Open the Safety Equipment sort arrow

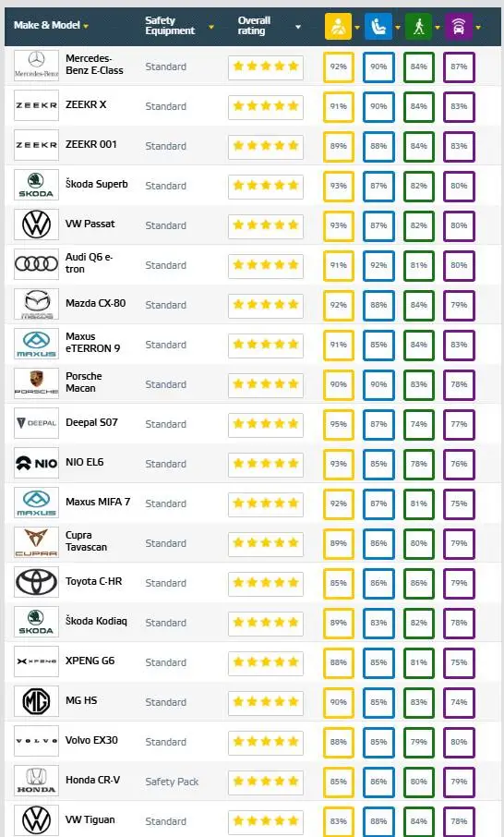(x=211, y=27)
